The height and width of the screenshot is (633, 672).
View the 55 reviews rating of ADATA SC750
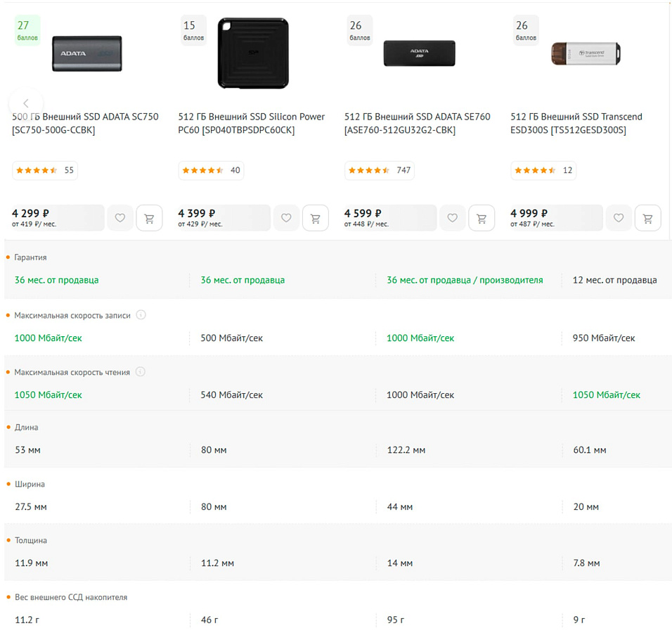[45, 170]
